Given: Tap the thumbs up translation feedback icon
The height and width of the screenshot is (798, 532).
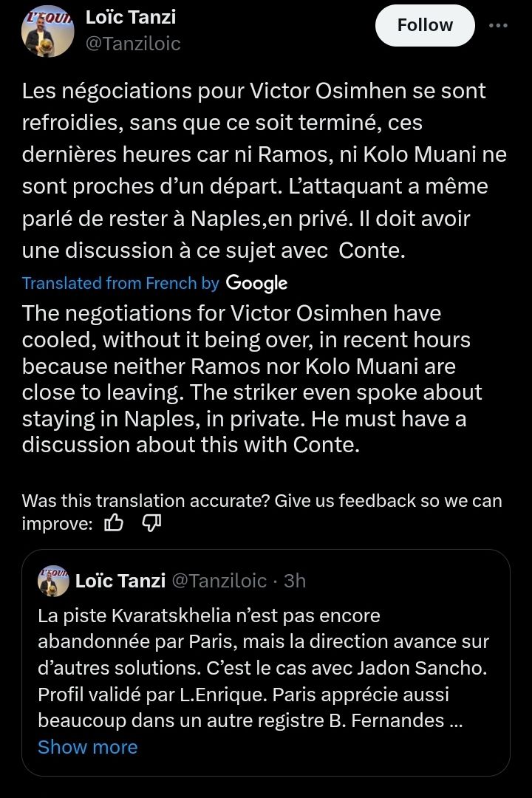Looking at the screenshot, I should tap(114, 523).
